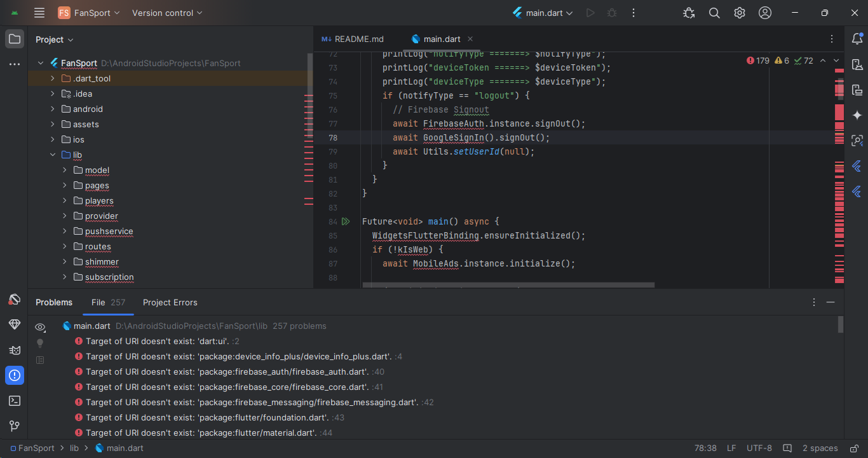Image resolution: width=868 pixels, height=458 pixels.
Task: Collapse the lib folder
Action: [x=53, y=155]
